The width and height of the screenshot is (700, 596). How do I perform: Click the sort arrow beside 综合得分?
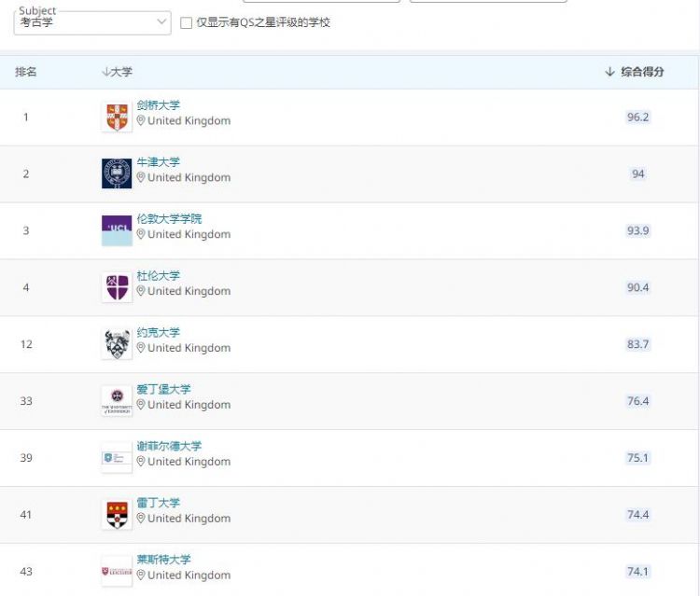pos(609,72)
